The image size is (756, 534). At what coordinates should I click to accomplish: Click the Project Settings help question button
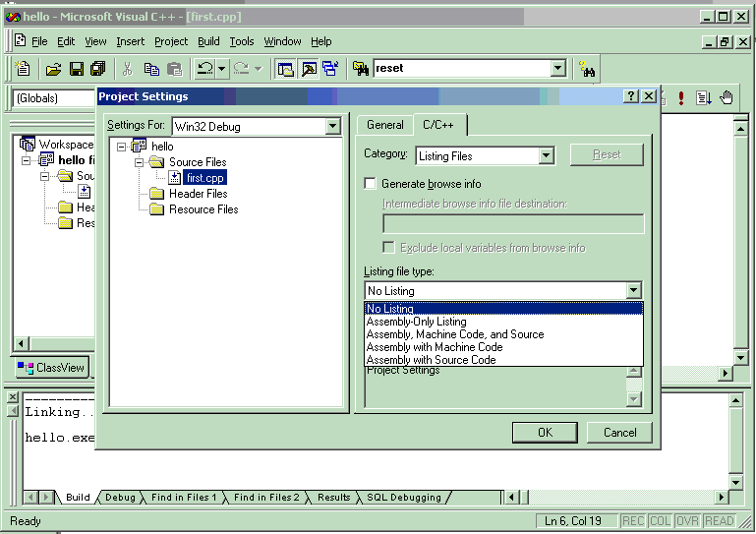click(630, 96)
